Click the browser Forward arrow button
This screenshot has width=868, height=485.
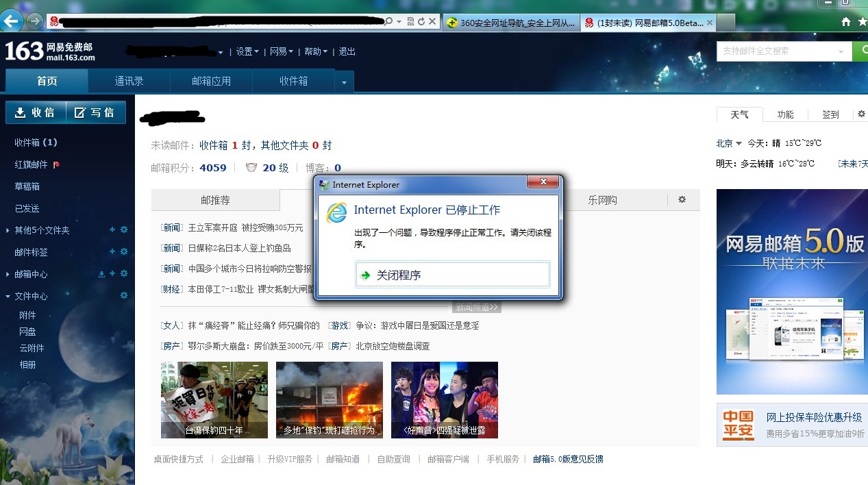click(34, 21)
